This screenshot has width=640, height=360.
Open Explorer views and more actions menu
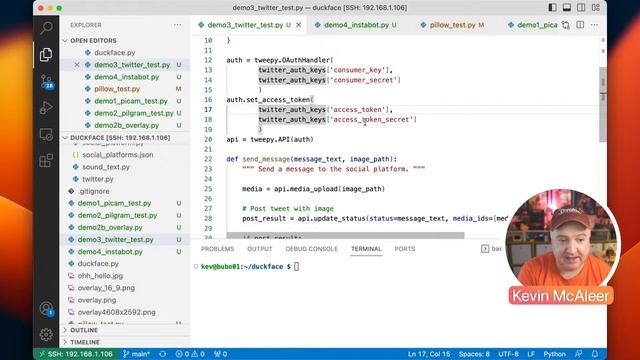point(177,25)
